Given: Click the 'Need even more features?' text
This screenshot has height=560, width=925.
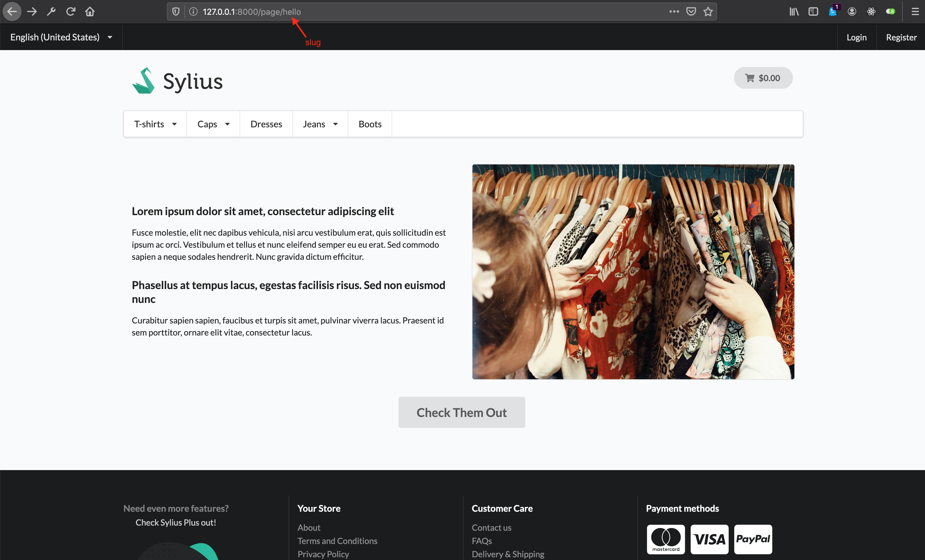Looking at the screenshot, I should point(176,508).
